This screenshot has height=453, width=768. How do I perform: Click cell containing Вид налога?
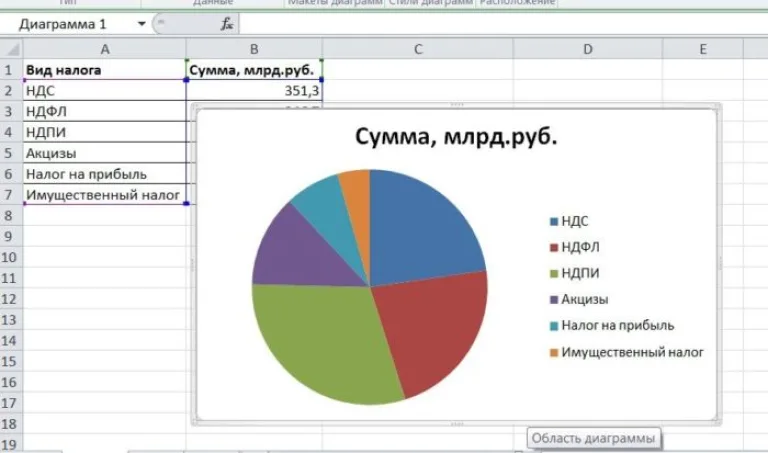tap(104, 70)
